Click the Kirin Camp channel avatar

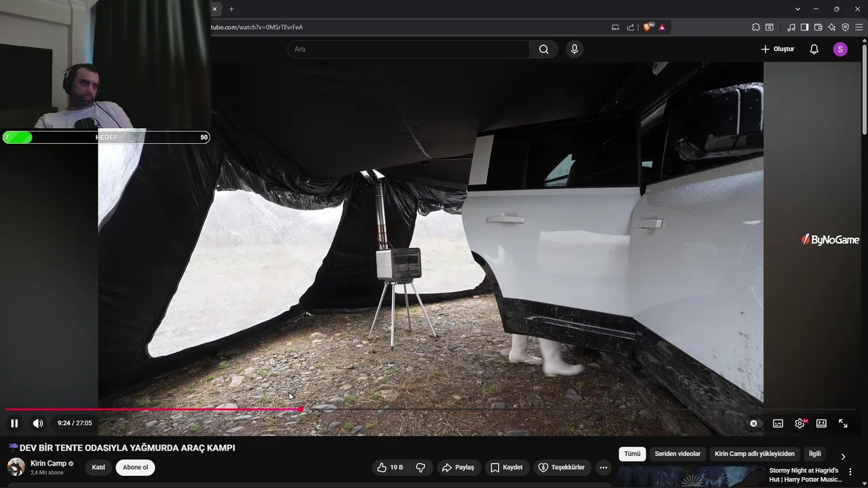(x=16, y=467)
